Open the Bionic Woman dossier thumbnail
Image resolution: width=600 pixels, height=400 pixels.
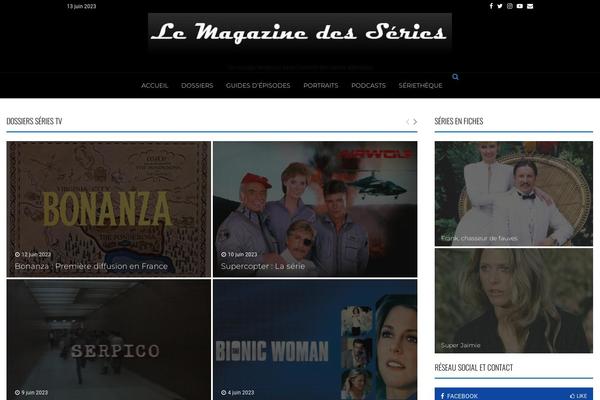click(x=315, y=340)
